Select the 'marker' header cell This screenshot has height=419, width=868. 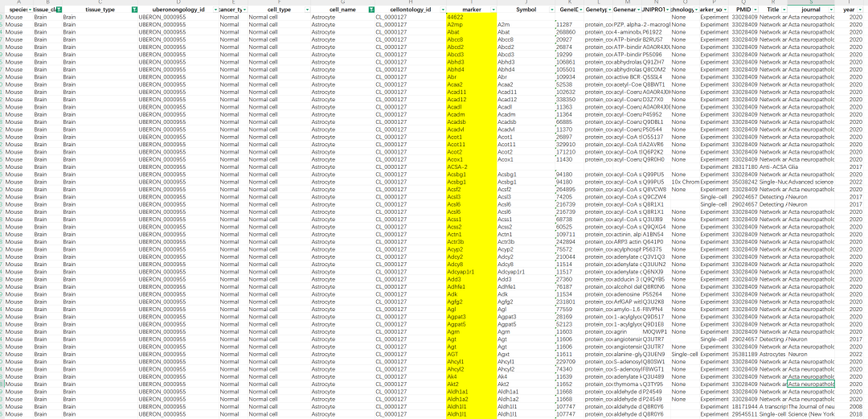(x=472, y=10)
